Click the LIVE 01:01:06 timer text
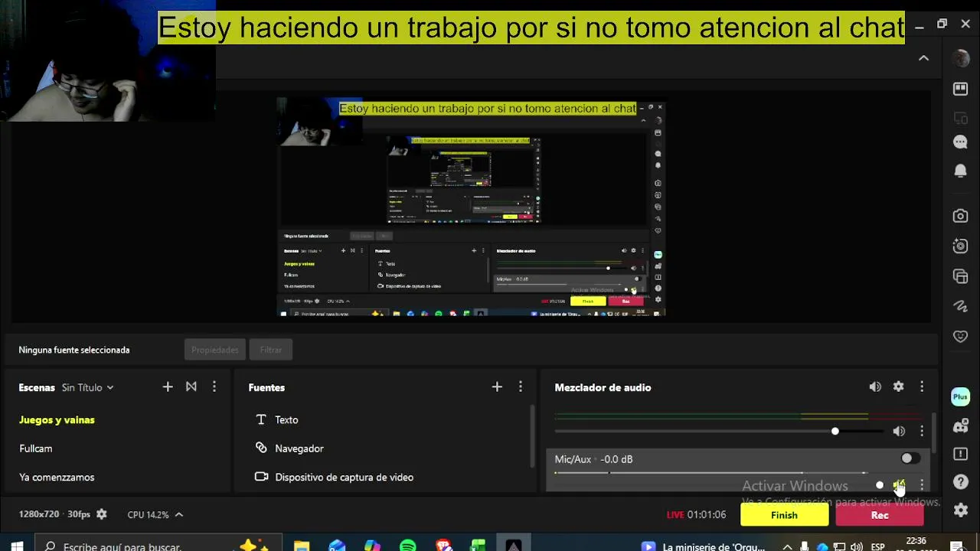This screenshot has width=980, height=551. coord(696,515)
